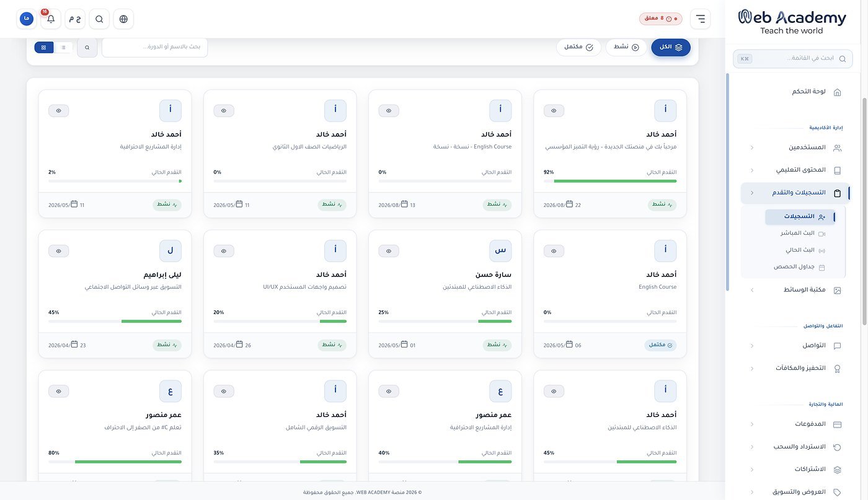Click the 8 معلق pending badge
The width and height of the screenshot is (868, 500).
(x=661, y=19)
